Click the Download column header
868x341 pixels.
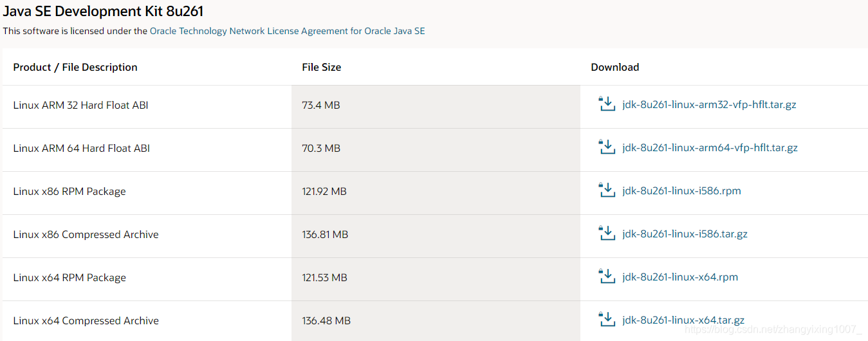pyautogui.click(x=615, y=67)
